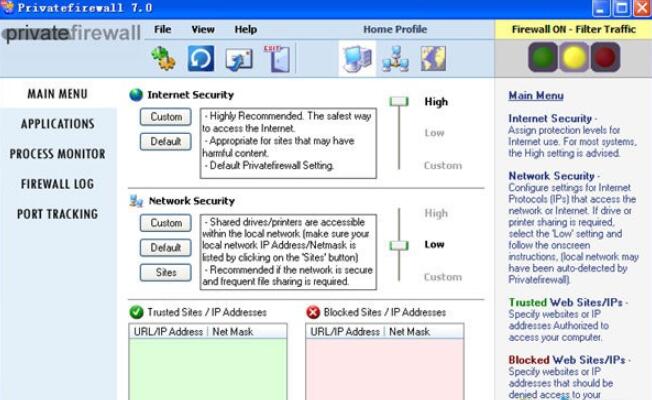The height and width of the screenshot is (400, 652).
Task: Select the network computers profile icon
Action: (395, 59)
